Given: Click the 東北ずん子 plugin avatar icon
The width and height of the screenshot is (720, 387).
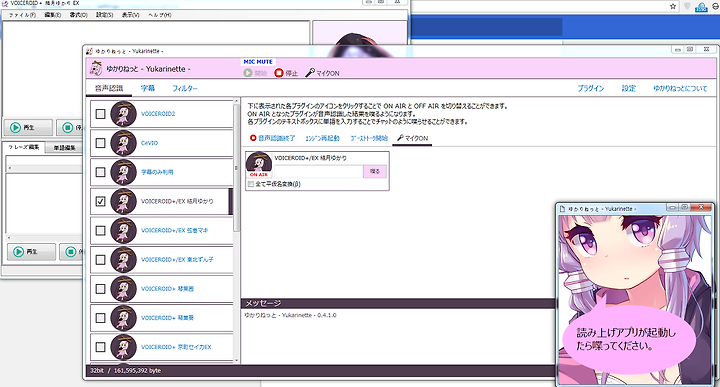Looking at the screenshot, I should coord(124,259).
